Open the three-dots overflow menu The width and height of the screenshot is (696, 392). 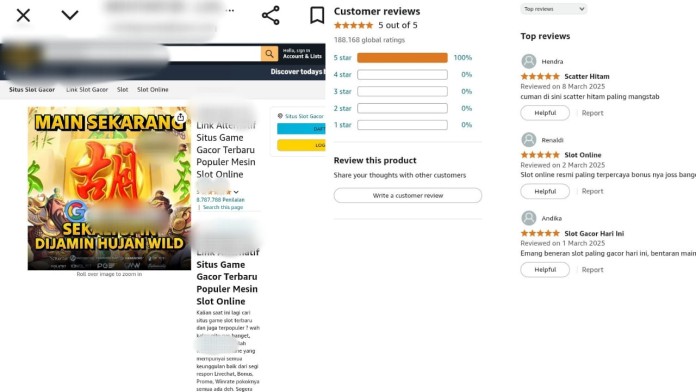pos(230,10)
